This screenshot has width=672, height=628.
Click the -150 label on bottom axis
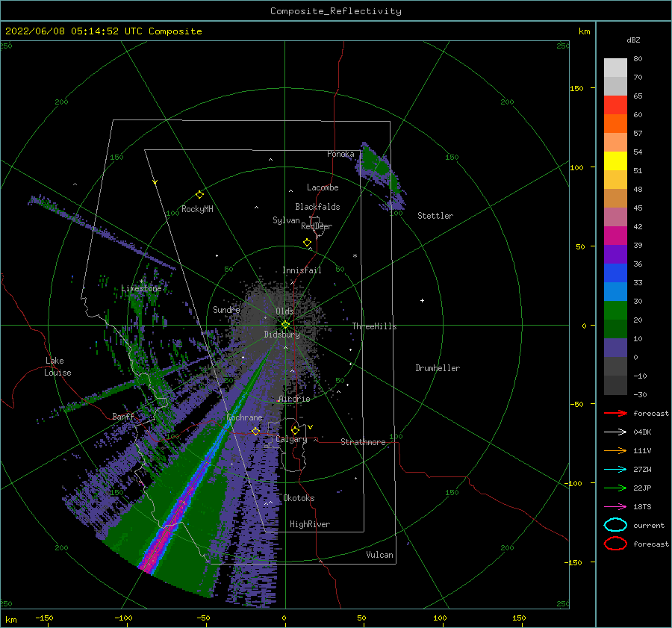point(44,618)
